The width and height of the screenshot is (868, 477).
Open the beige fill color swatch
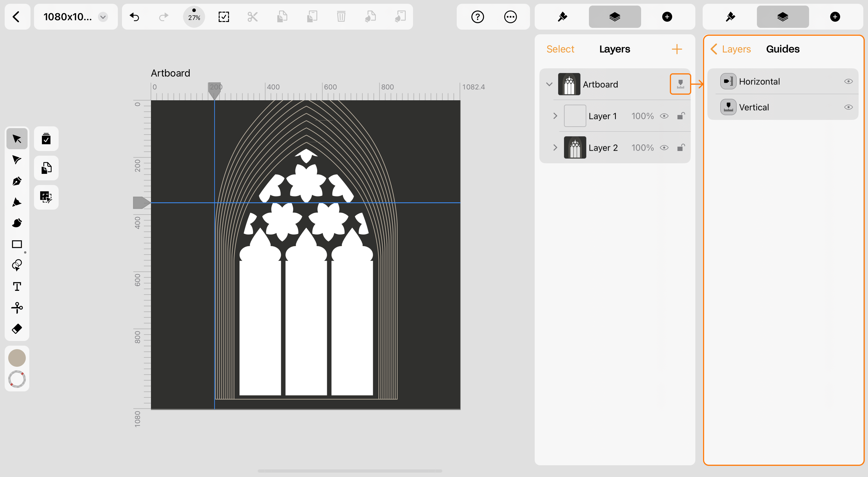coord(17,358)
